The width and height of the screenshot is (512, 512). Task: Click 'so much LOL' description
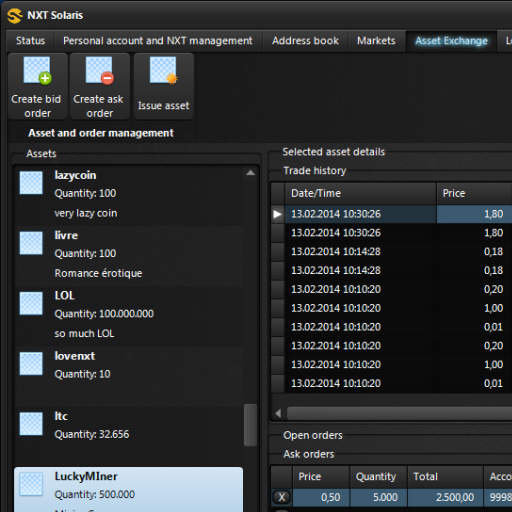click(84, 333)
